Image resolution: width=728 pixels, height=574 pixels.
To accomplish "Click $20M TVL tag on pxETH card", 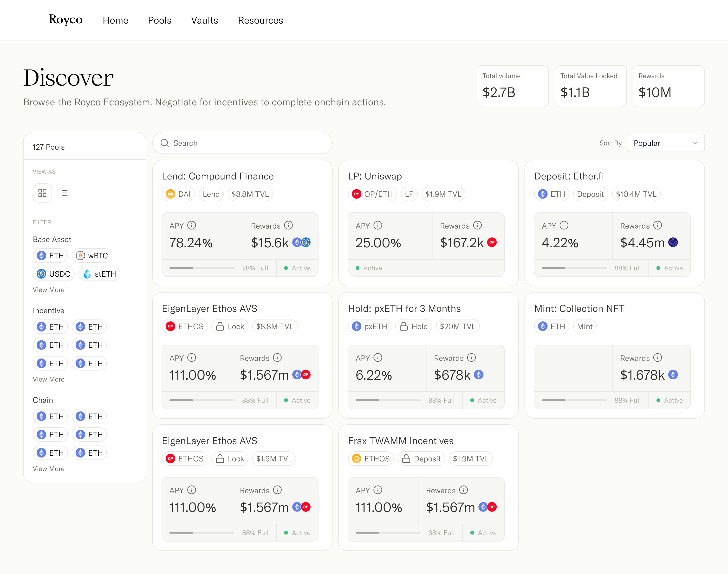I will pyautogui.click(x=458, y=326).
